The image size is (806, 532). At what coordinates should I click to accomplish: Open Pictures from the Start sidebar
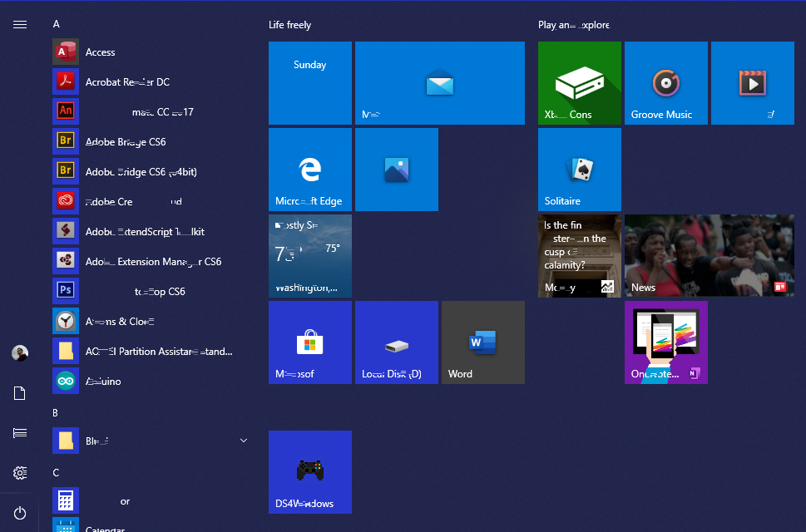(x=19, y=433)
